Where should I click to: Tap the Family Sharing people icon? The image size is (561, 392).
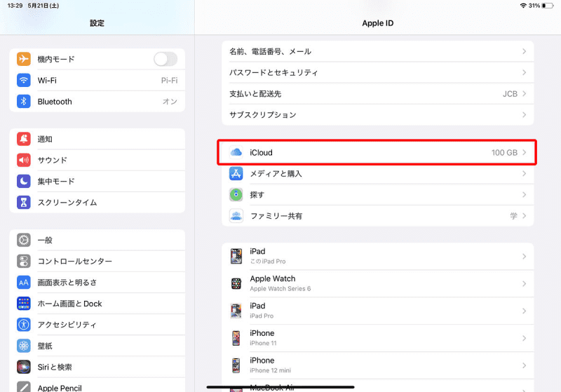pyautogui.click(x=236, y=216)
